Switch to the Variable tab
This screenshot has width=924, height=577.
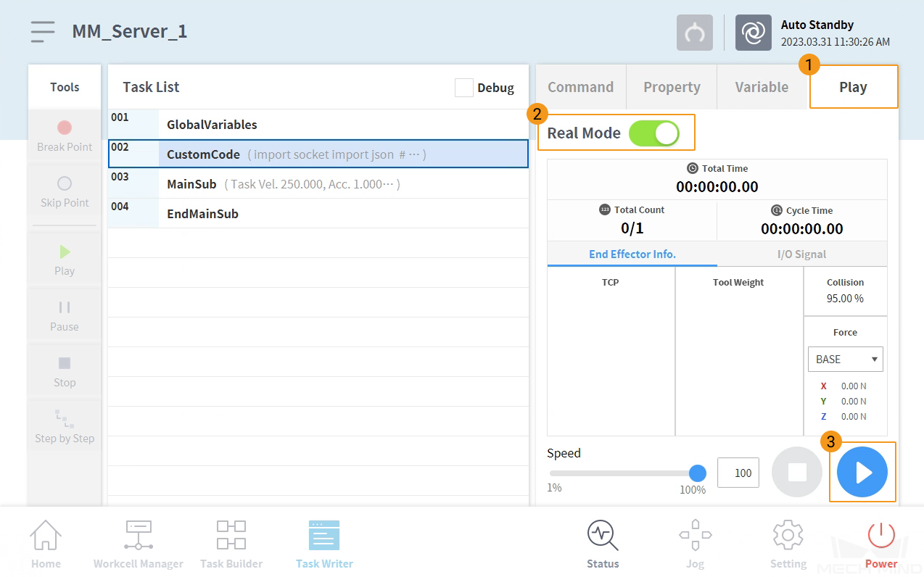(x=762, y=87)
